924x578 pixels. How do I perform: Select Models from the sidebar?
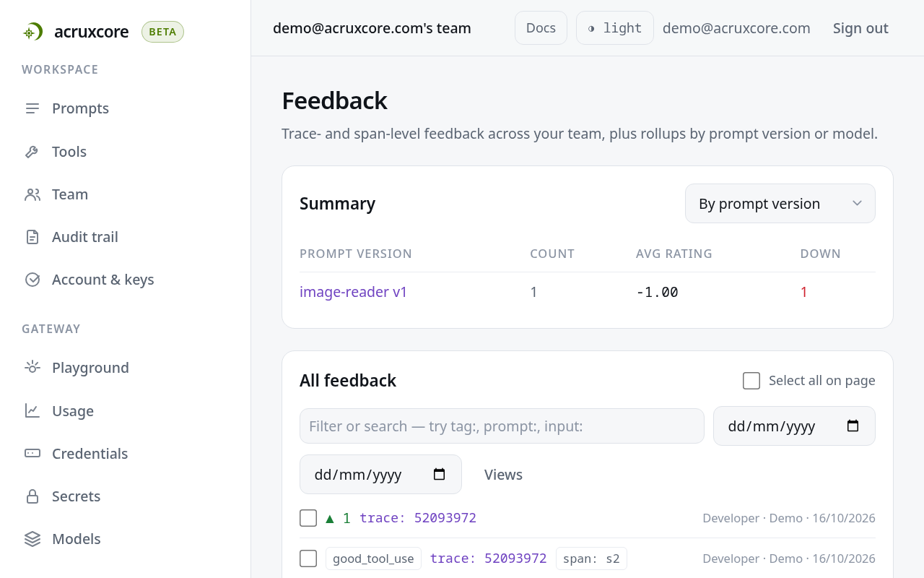(x=77, y=539)
